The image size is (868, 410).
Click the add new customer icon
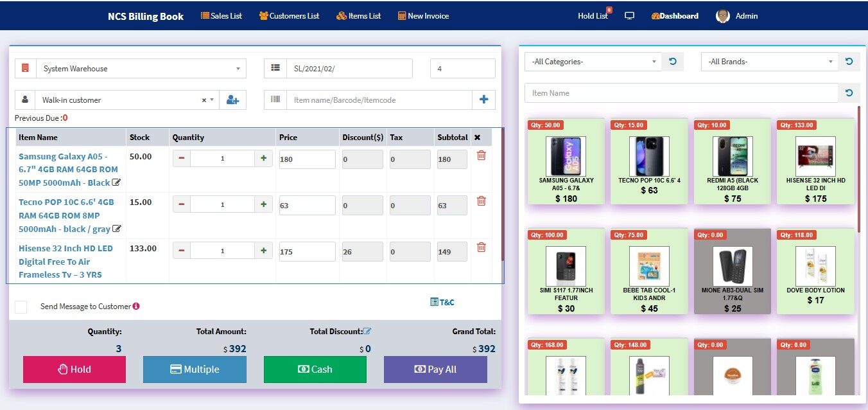[x=231, y=100]
